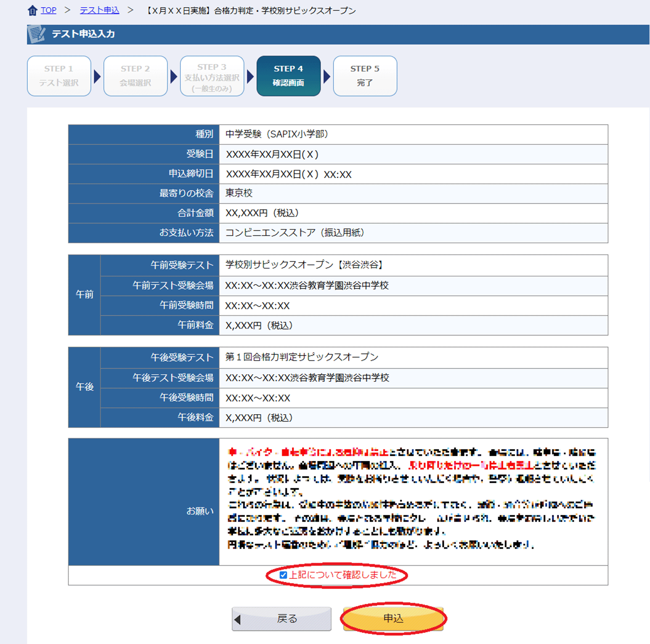Submit with the yellow 申込 button
The image size is (650, 644).
pyautogui.click(x=393, y=618)
